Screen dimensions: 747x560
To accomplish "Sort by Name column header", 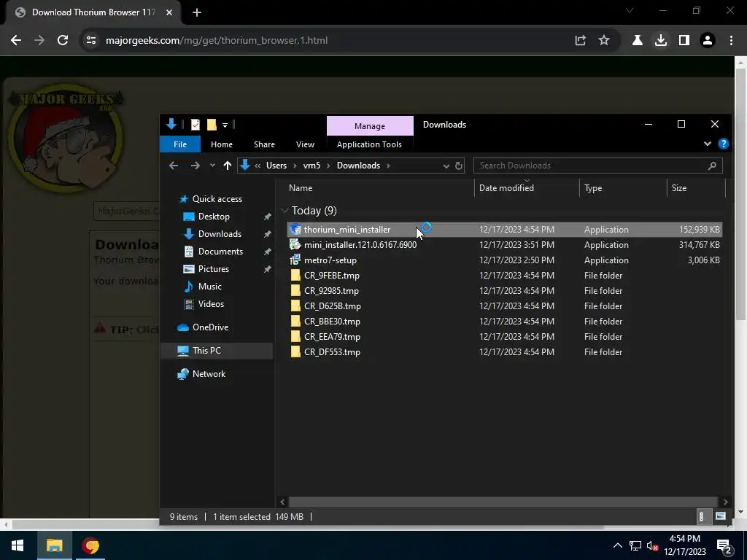I will 379,188.
